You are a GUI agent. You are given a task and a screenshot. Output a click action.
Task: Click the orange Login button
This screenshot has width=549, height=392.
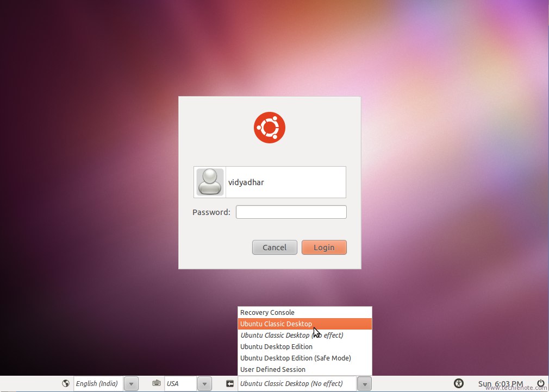pos(324,247)
